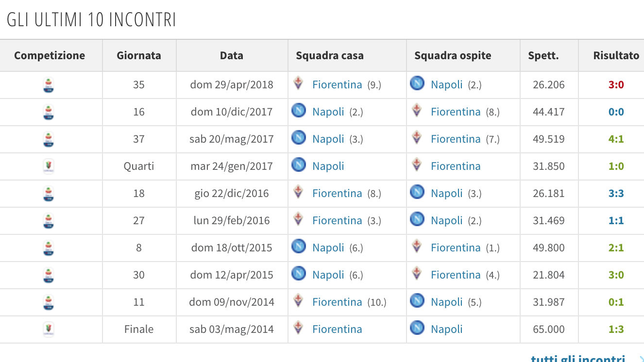
Task: Click Napoli crest in the 10/dic/2017 home column
Action: click(299, 111)
